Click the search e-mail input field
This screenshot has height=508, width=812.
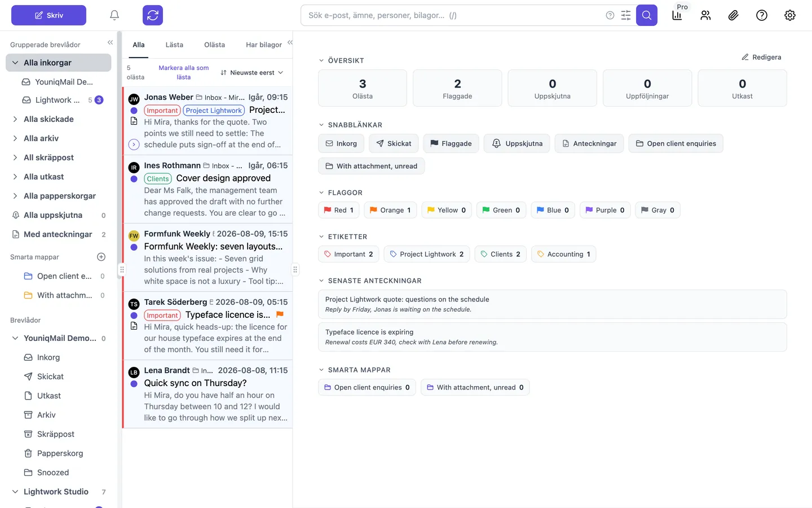click(454, 15)
